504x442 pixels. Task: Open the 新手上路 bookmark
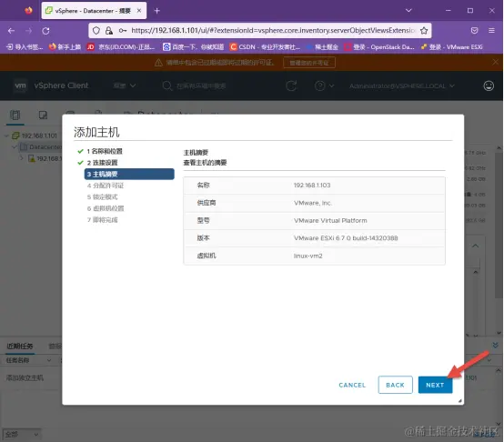tap(65, 47)
